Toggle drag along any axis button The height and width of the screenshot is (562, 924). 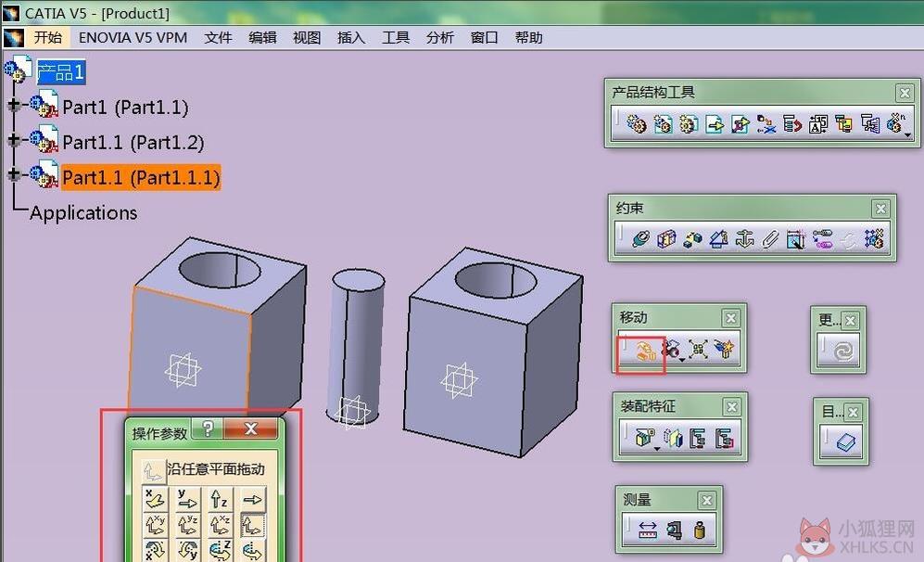252,500
